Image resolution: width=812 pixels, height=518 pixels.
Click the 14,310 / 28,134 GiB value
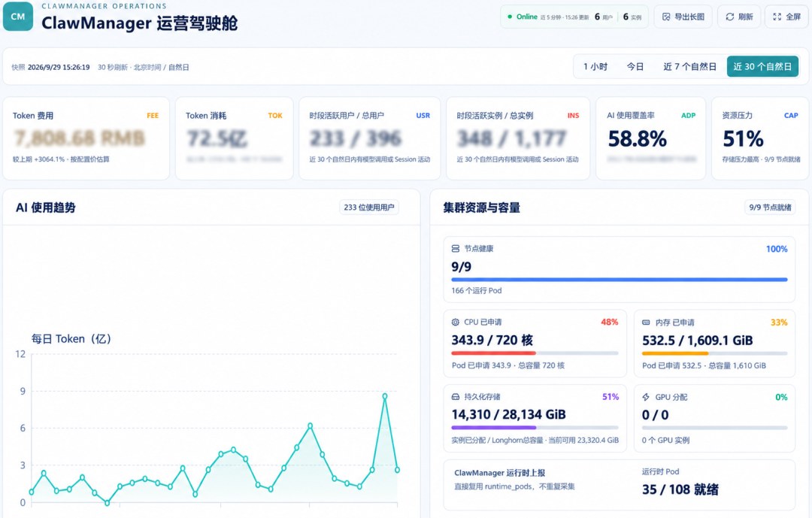click(x=508, y=414)
